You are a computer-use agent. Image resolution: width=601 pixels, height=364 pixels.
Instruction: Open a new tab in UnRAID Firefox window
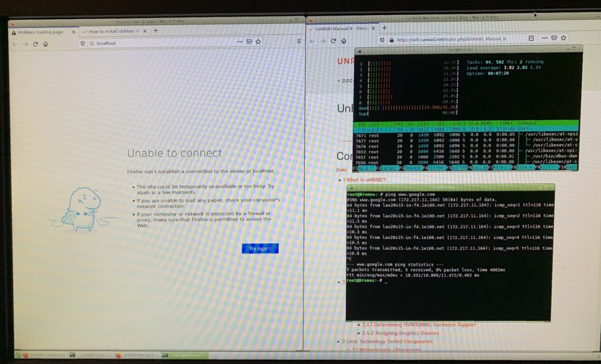385,28
